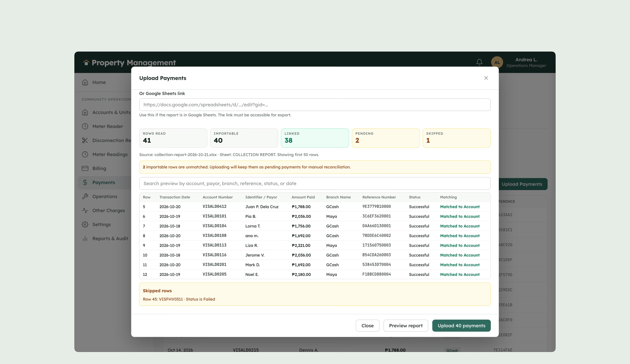Open the Billing section
Image resolution: width=630 pixels, height=364 pixels.
point(99,168)
